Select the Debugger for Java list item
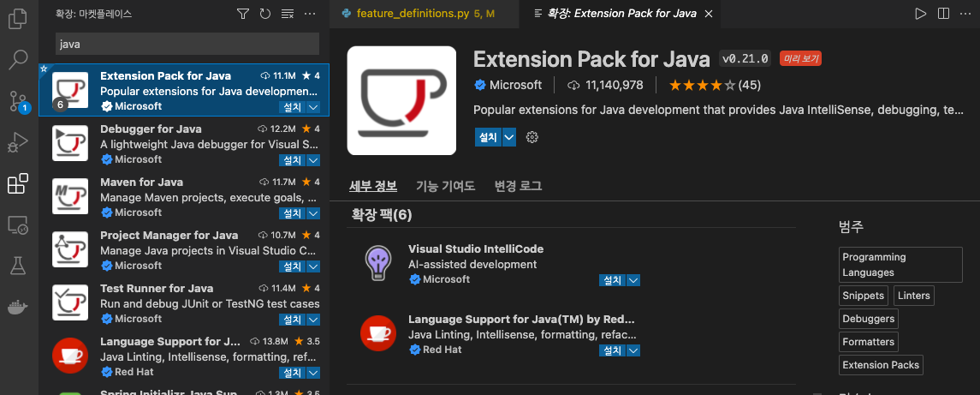980x395 pixels. pos(184,143)
